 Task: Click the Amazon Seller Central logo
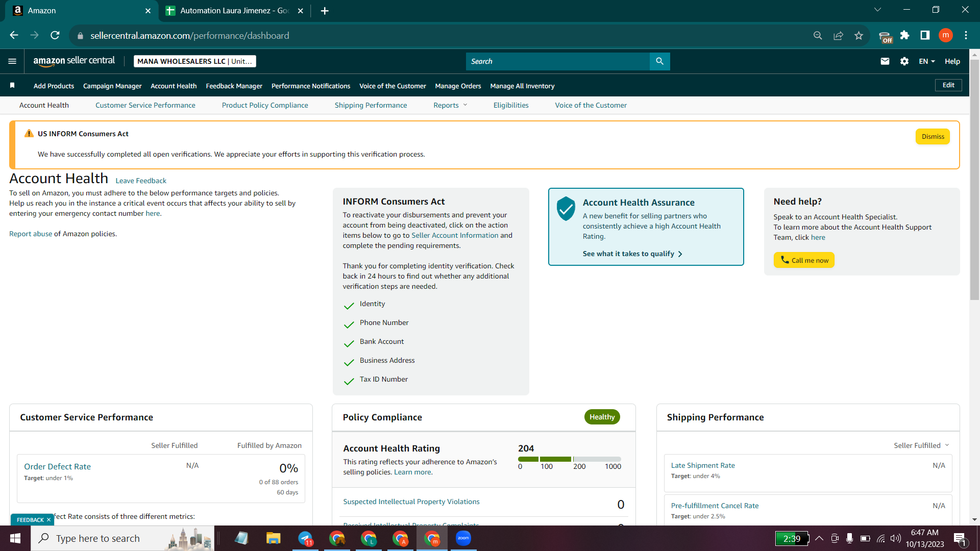[74, 61]
